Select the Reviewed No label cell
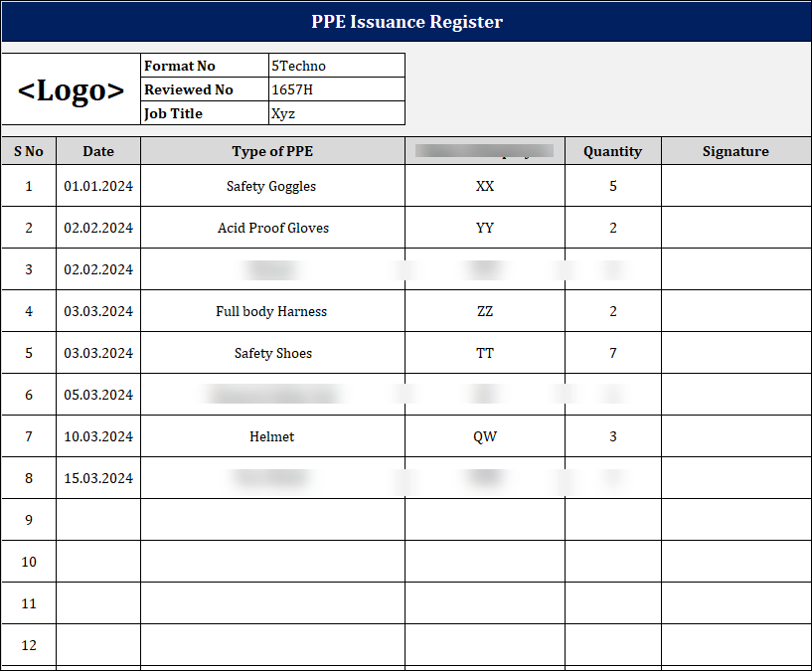The width and height of the screenshot is (812, 671). click(x=205, y=89)
